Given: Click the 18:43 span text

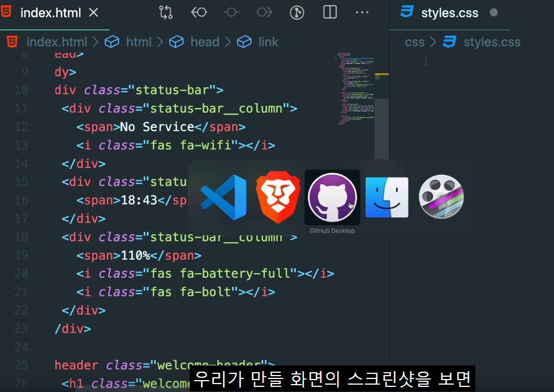Looking at the screenshot, I should tap(139, 200).
